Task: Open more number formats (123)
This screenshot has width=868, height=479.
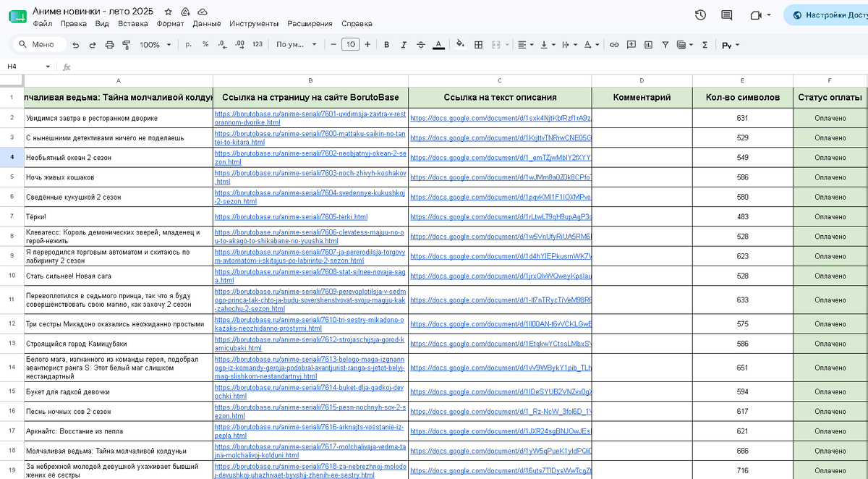Action: (258, 45)
